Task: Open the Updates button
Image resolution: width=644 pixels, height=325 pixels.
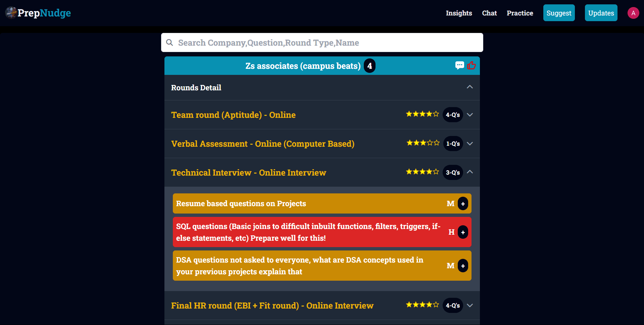Action: coord(601,13)
